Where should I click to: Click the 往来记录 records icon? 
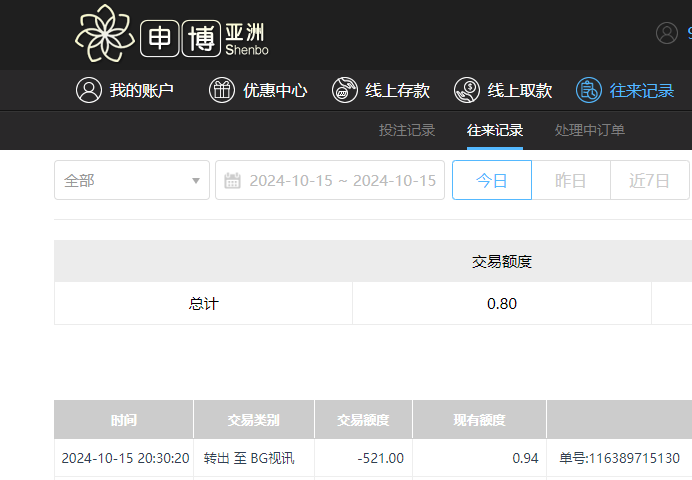click(x=589, y=90)
